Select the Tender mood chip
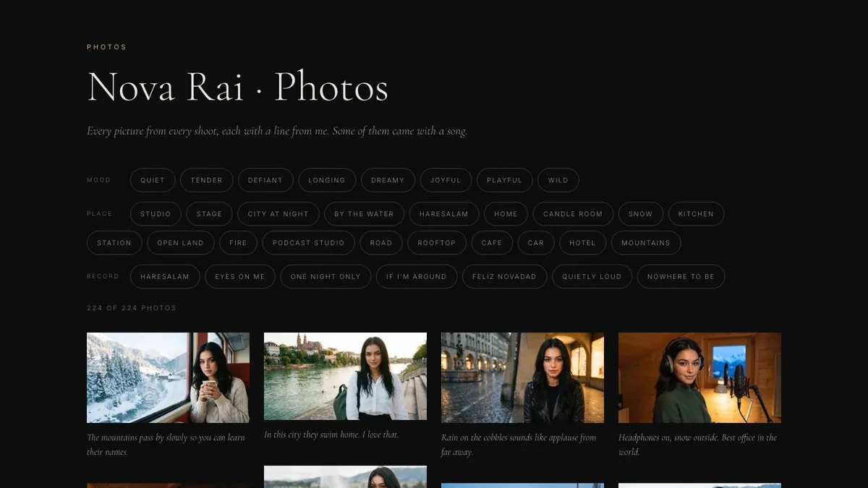 coord(207,180)
